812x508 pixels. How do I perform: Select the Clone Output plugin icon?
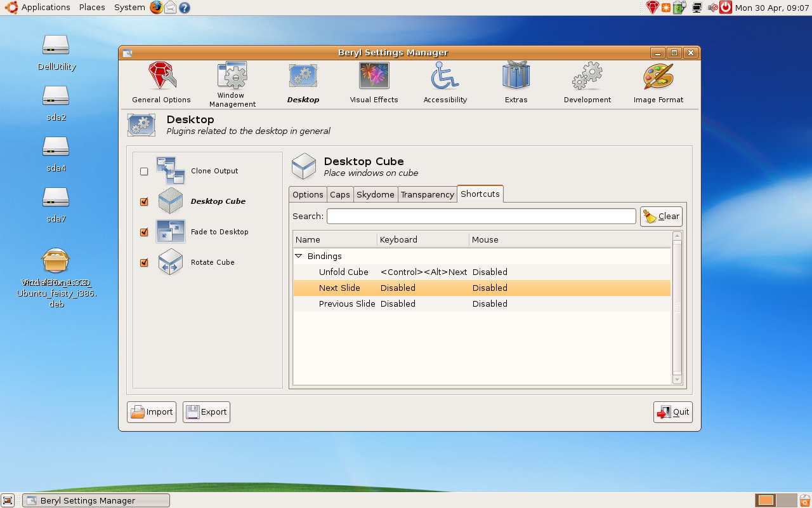(x=171, y=171)
